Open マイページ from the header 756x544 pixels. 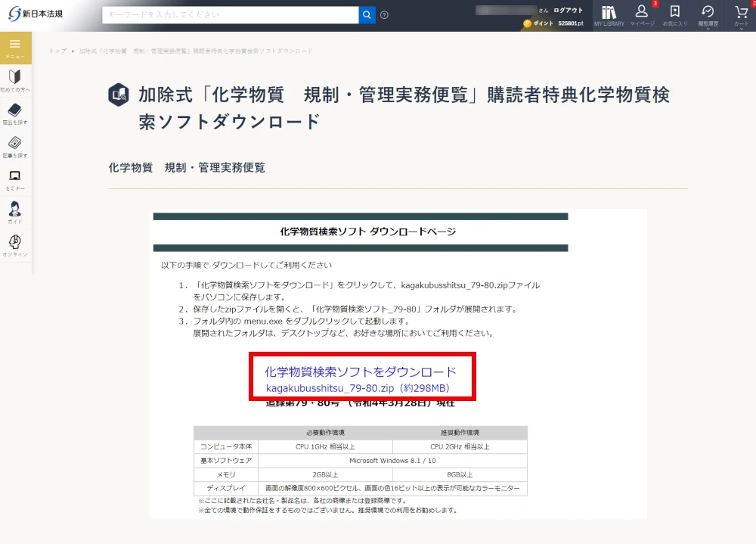coord(642,15)
